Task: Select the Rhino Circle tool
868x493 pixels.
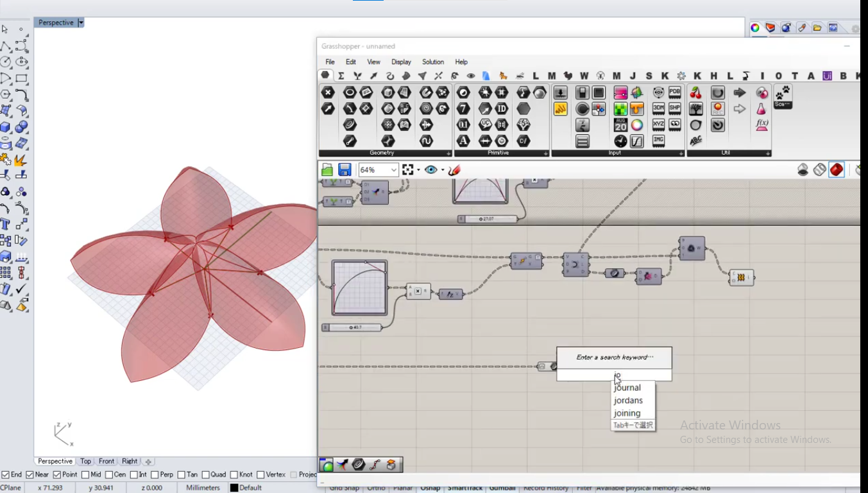Action: tap(5, 62)
